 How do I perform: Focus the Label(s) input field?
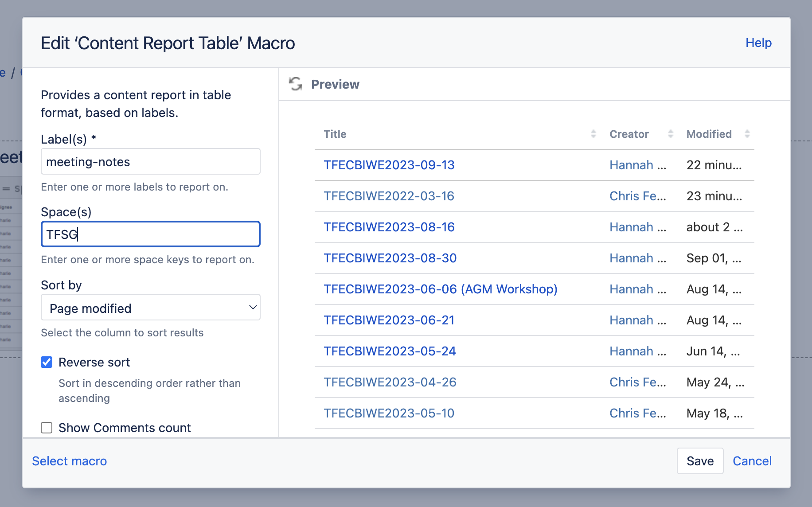point(151,161)
